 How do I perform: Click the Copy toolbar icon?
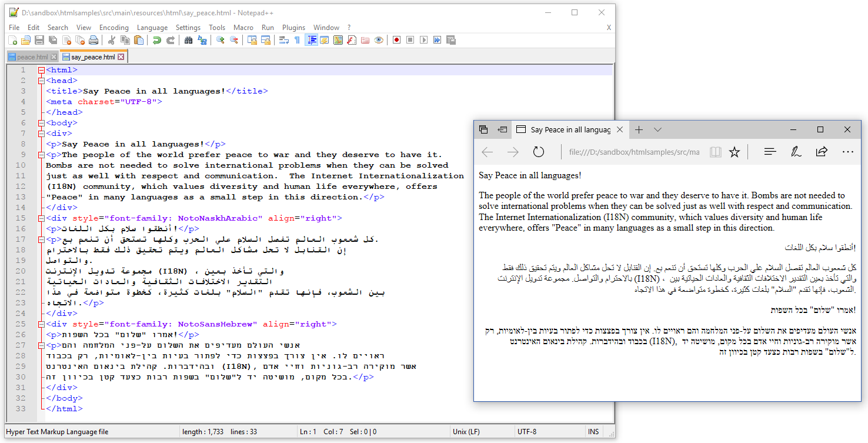point(125,40)
